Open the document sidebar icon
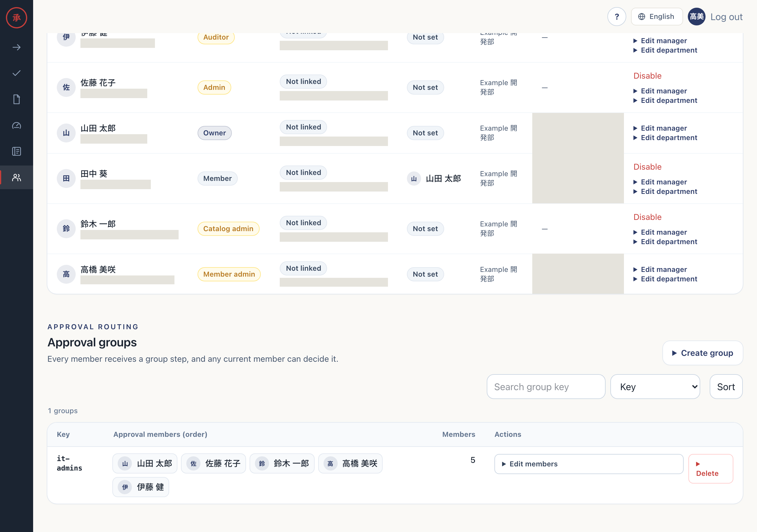 pyautogui.click(x=17, y=99)
